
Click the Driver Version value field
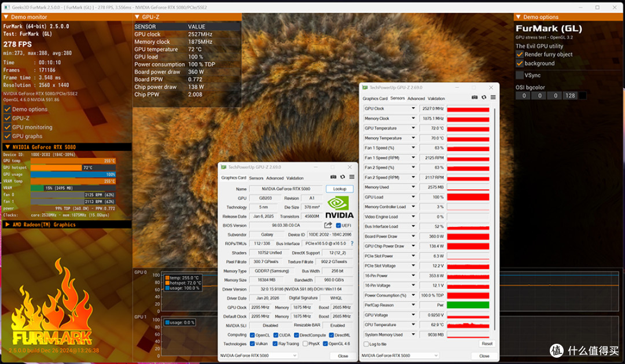click(x=301, y=289)
